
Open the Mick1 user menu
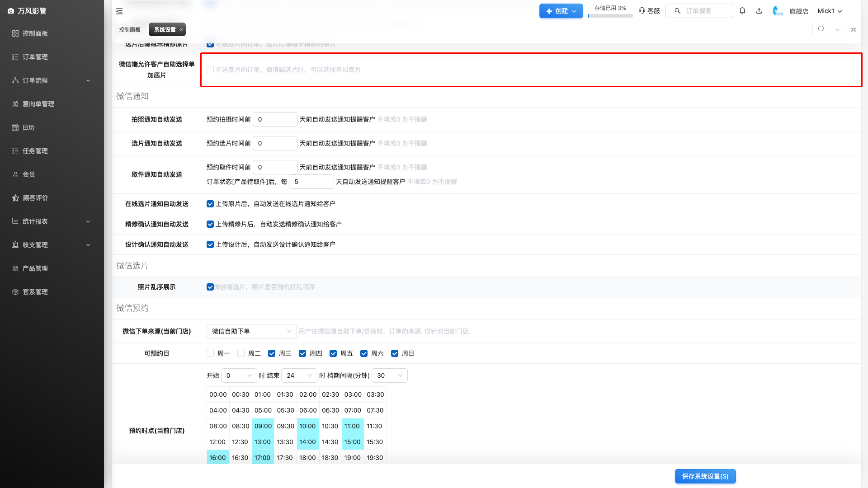(830, 11)
